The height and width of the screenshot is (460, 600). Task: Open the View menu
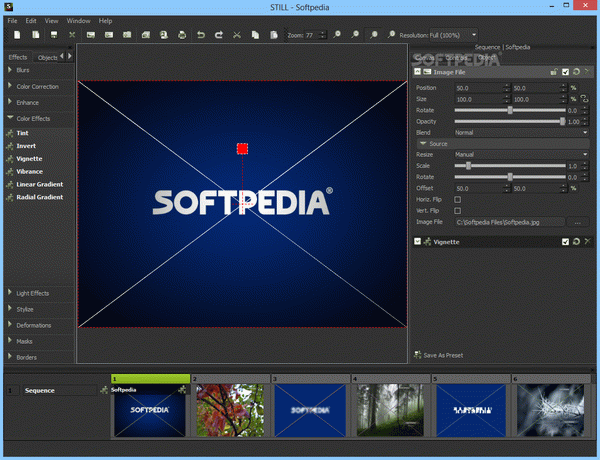[51, 21]
